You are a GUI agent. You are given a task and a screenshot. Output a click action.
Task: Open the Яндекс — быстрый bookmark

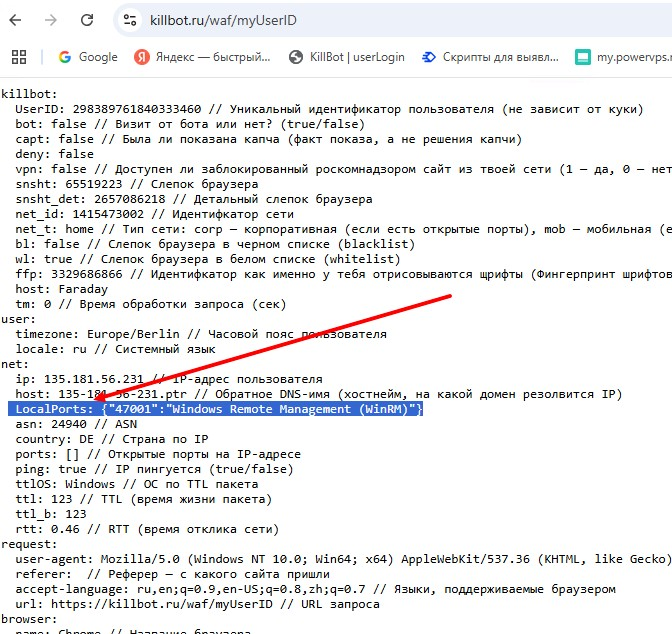pos(213,57)
